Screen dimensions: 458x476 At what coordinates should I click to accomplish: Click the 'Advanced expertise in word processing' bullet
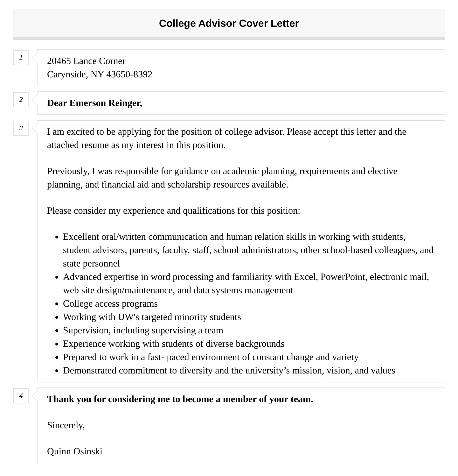pos(246,284)
